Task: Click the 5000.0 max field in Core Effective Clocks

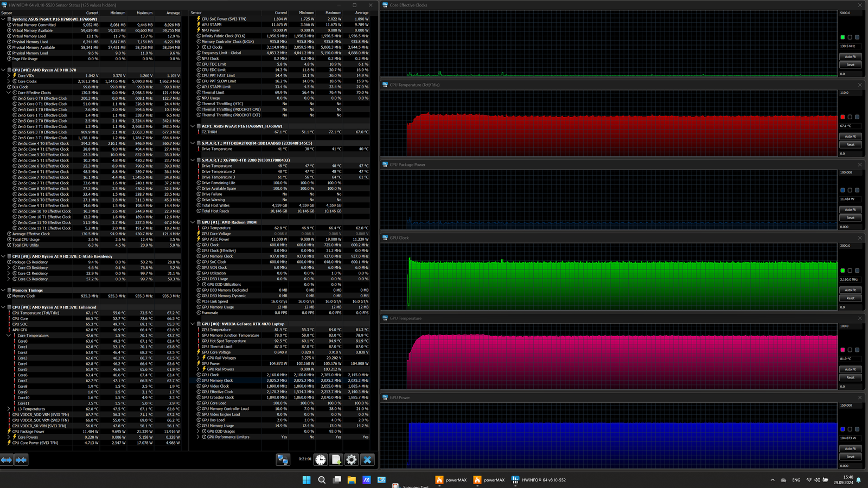Action: (851, 13)
